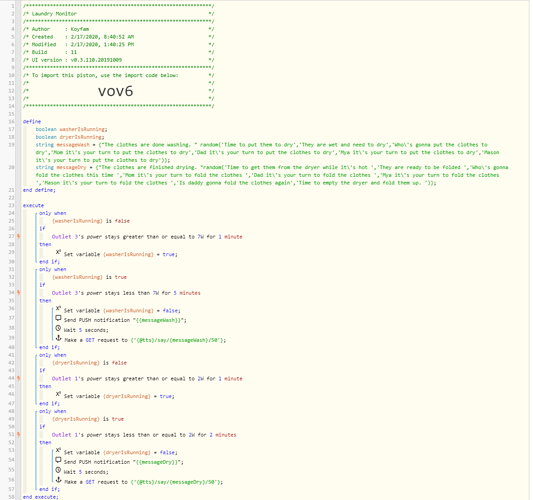Click the define keyword on line 16
Viewport: 533px width, 500px height.
click(x=32, y=121)
